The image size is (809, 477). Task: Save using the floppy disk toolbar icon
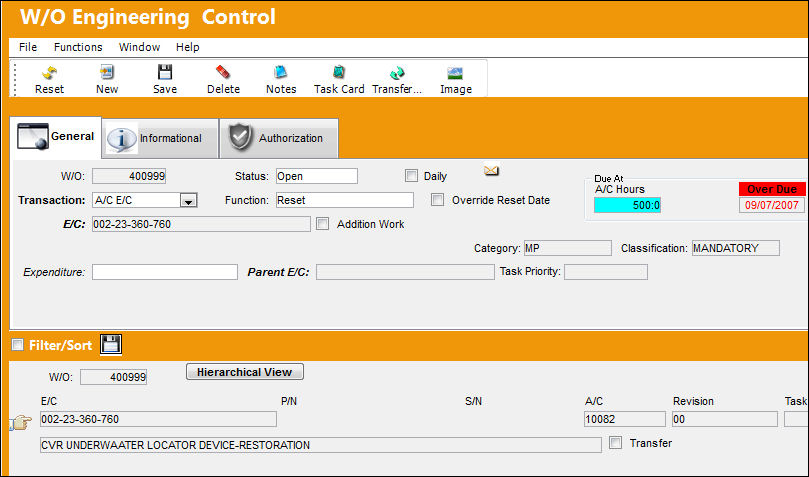coord(165,72)
